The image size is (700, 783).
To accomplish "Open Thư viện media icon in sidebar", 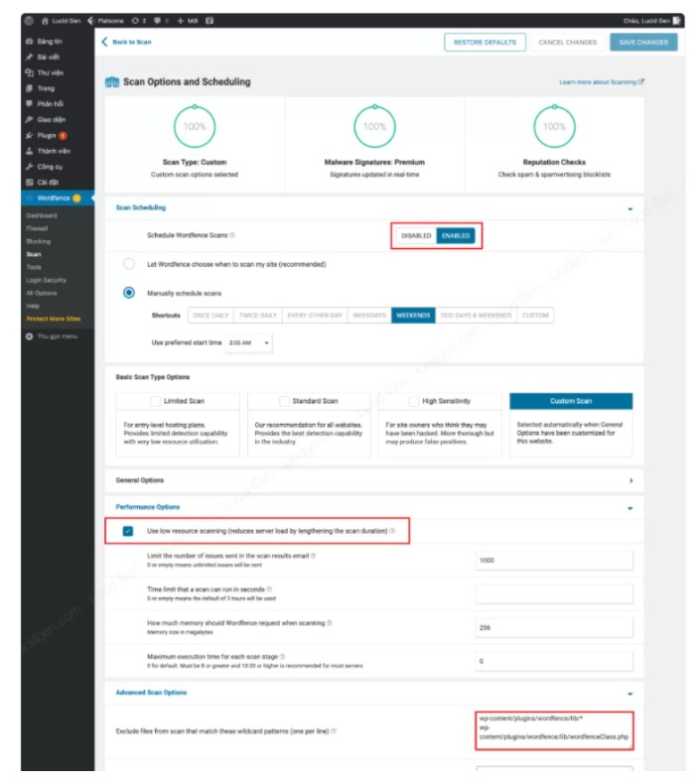I will 30,72.
